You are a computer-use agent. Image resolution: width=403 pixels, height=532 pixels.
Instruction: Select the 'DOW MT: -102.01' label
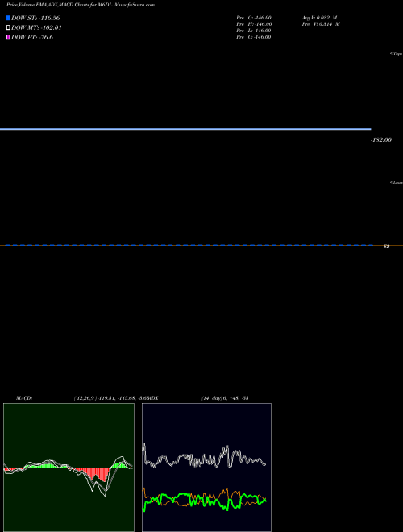click(36, 28)
